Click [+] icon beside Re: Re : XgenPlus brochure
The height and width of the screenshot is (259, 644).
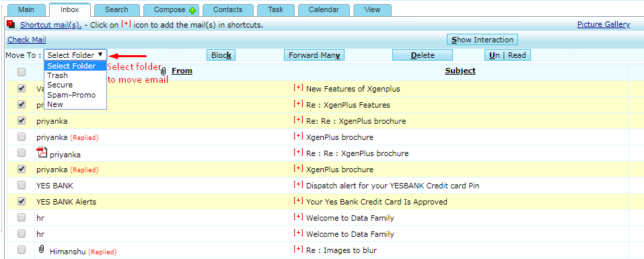pyautogui.click(x=298, y=120)
